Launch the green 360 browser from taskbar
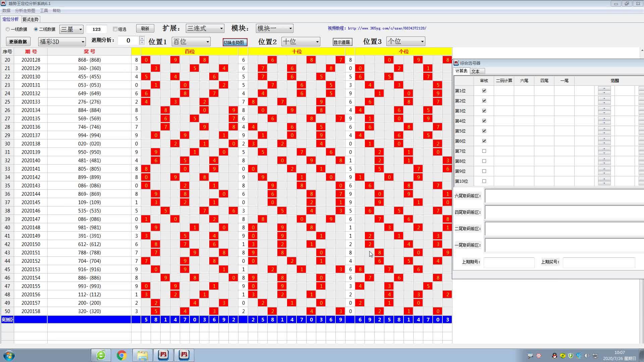This screenshot has width=644, height=362. point(101,355)
